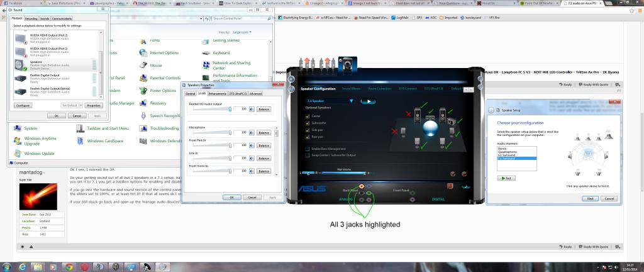Enable Bass Management checkbox

(x=307, y=149)
